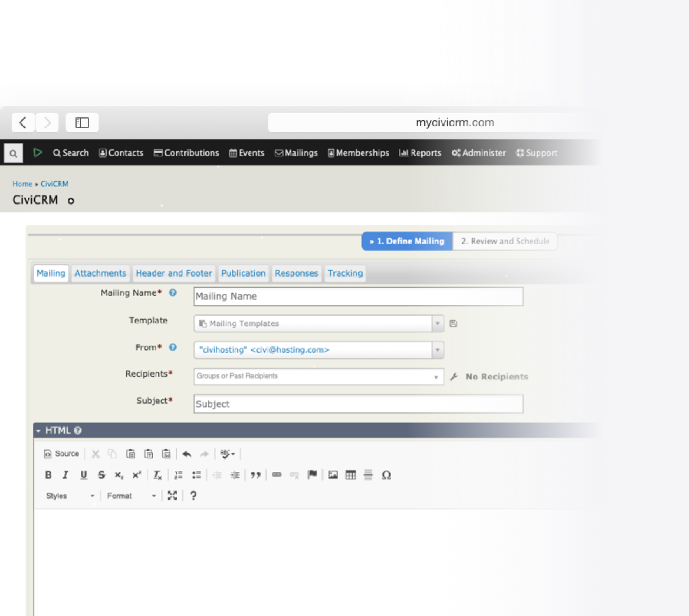Viewport: 689px width, 616px height.
Task: Toggle block quote formatting
Action: pyautogui.click(x=256, y=475)
